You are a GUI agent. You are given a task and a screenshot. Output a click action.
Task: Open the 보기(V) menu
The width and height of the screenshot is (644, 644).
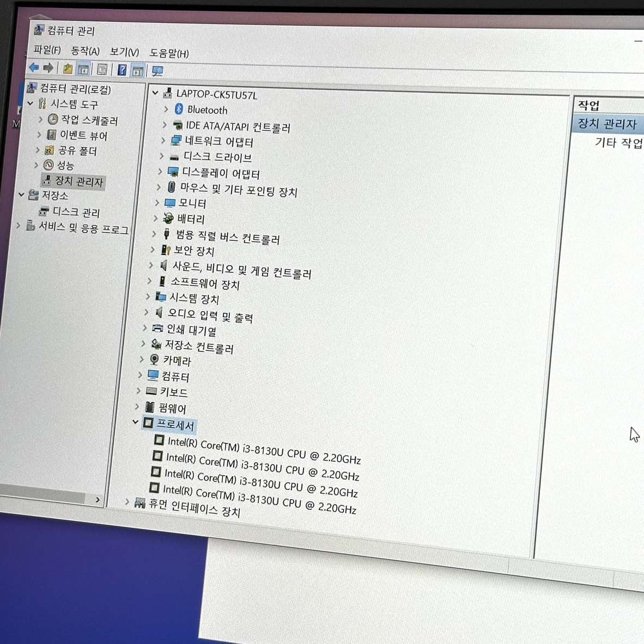[124, 52]
